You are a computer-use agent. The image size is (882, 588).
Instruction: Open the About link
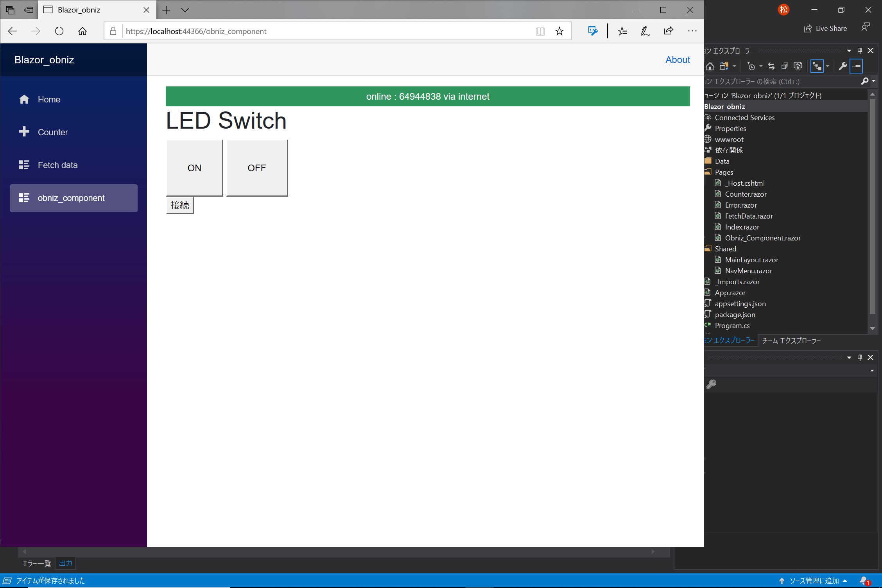pos(678,60)
